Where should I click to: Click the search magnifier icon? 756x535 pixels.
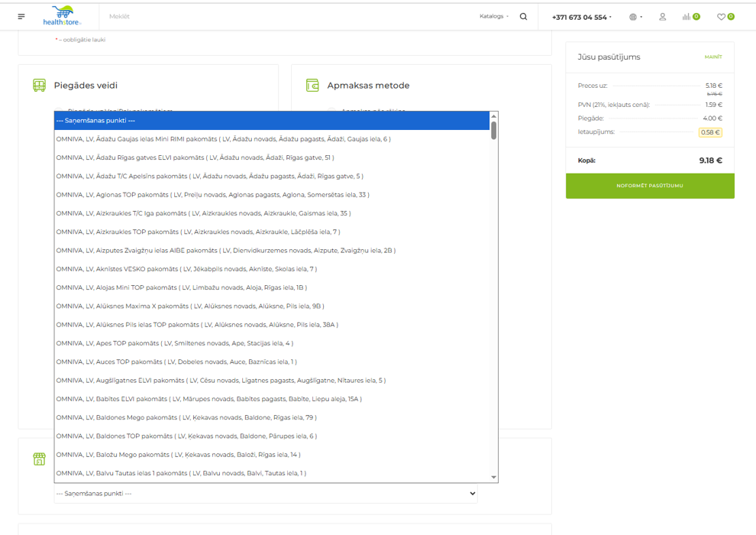(523, 16)
